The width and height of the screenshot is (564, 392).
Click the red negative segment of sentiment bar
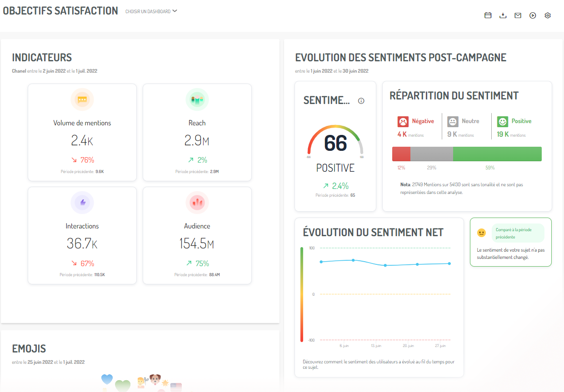coord(401,154)
